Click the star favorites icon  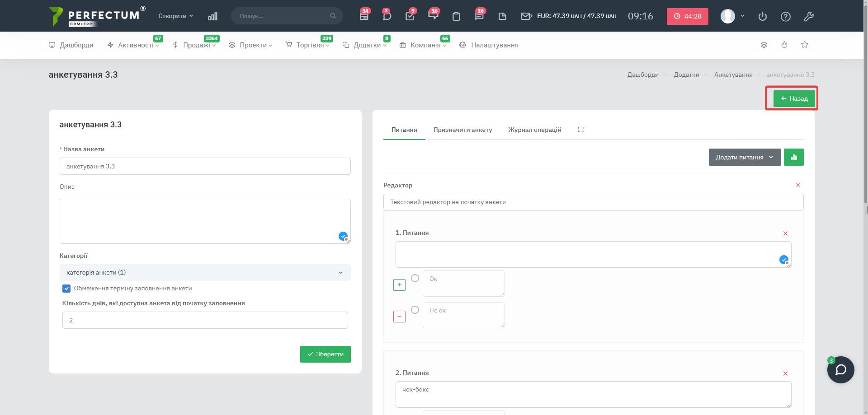tap(805, 45)
